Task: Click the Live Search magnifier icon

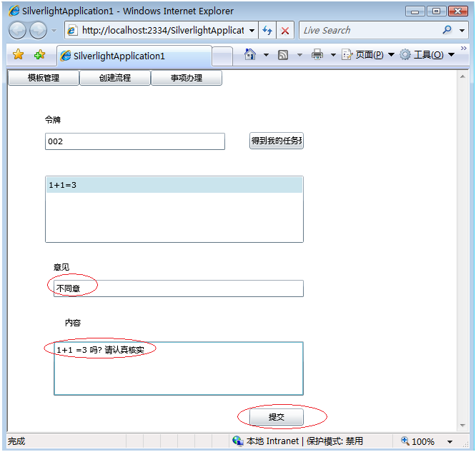Action: pyautogui.click(x=447, y=30)
